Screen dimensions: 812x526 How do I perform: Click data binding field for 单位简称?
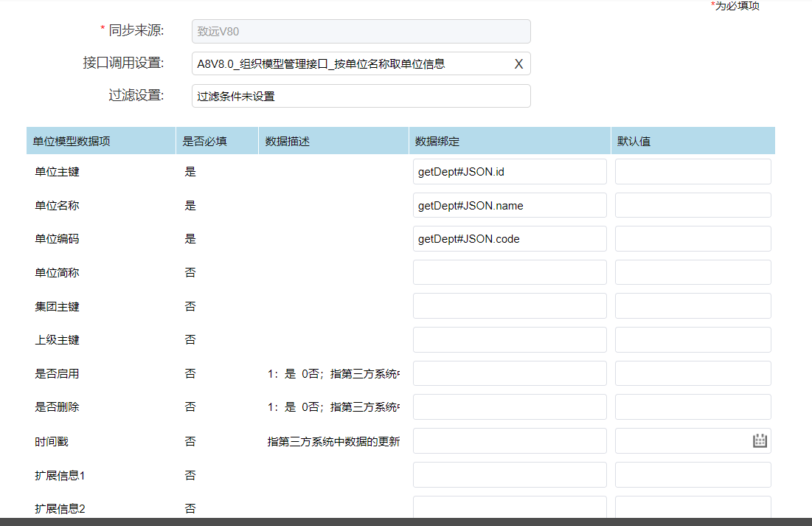click(509, 272)
